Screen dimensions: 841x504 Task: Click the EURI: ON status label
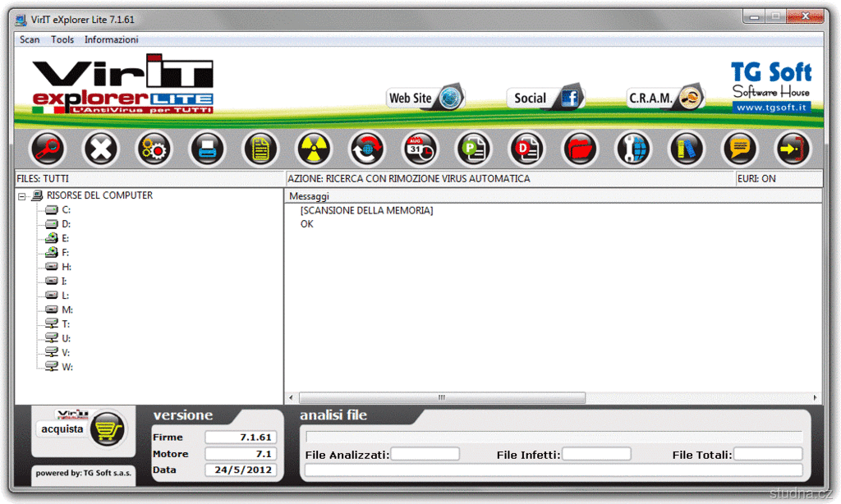pos(756,179)
